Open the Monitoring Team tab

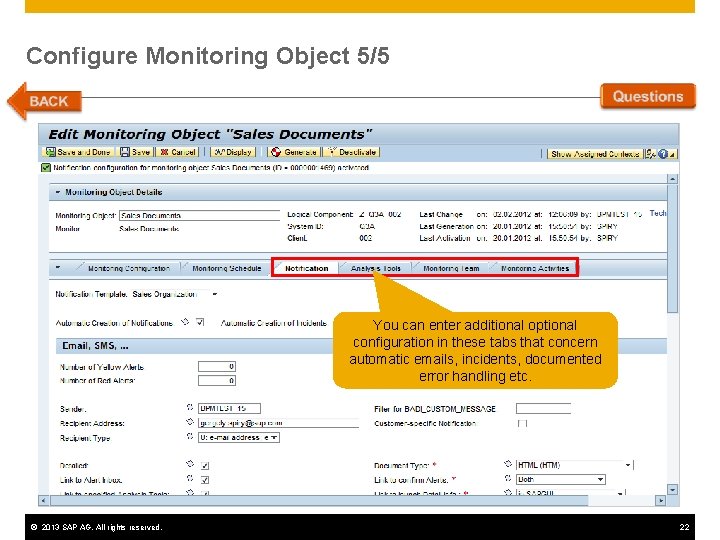[451, 268]
